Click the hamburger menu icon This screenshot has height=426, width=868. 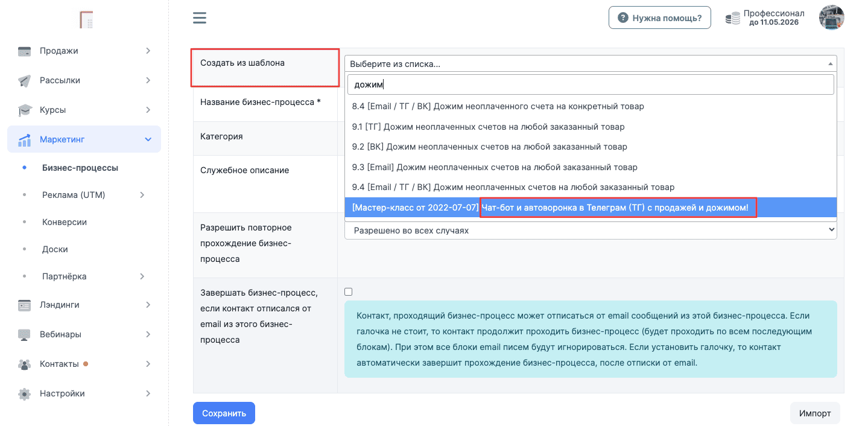point(200,18)
